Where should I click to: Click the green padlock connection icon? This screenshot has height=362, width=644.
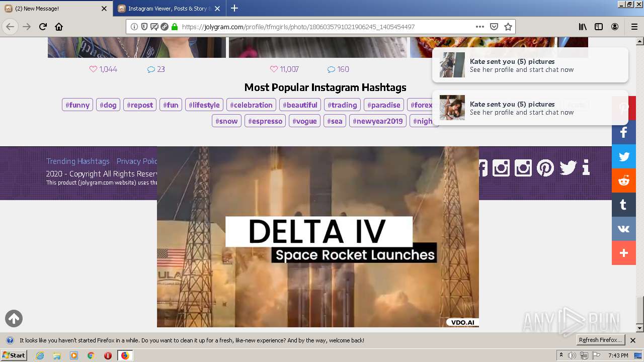tap(175, 27)
